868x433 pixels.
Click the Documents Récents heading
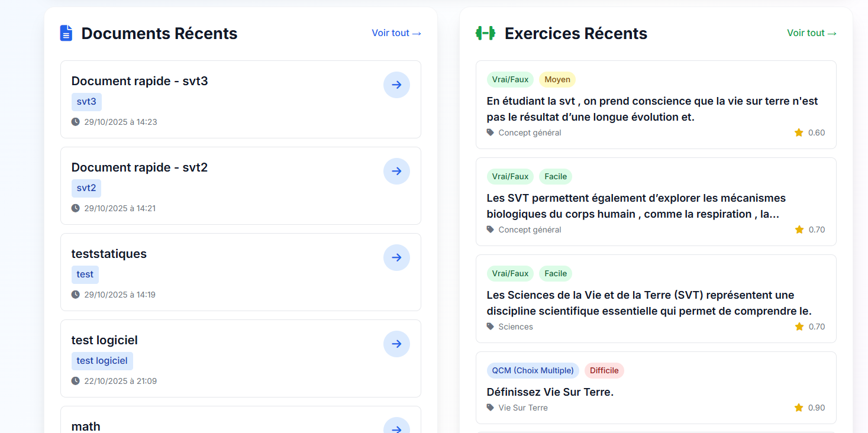coord(159,33)
